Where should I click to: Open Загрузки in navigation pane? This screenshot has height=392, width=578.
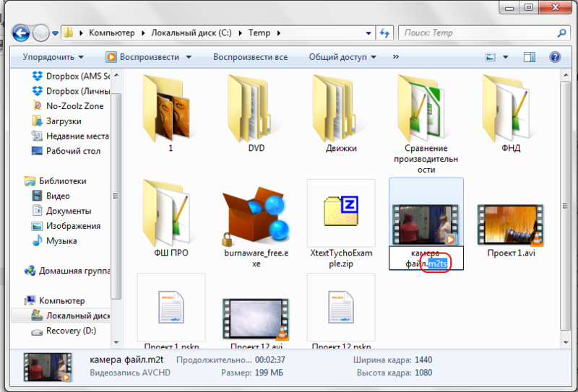(x=56, y=121)
